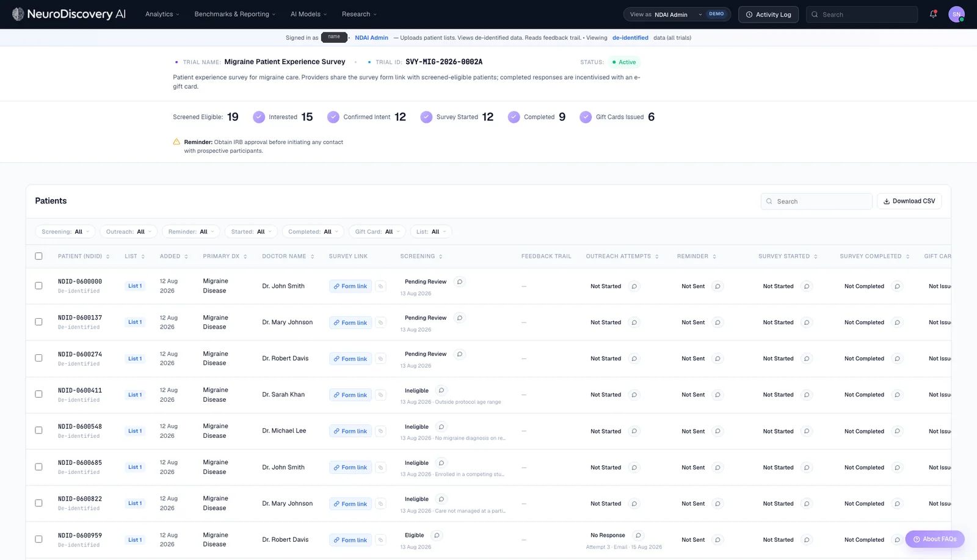Open survey completed comment for NDID-0600685
Image resolution: width=977 pixels, height=560 pixels.
[x=897, y=467]
